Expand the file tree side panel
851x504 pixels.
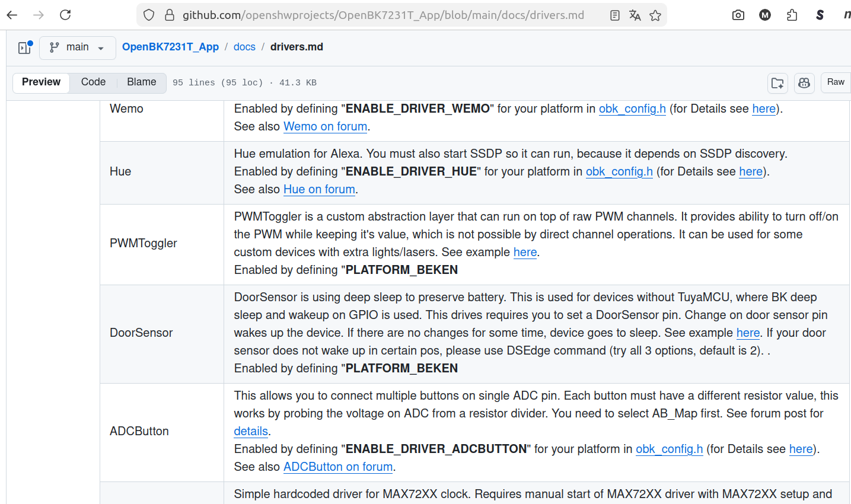24,47
